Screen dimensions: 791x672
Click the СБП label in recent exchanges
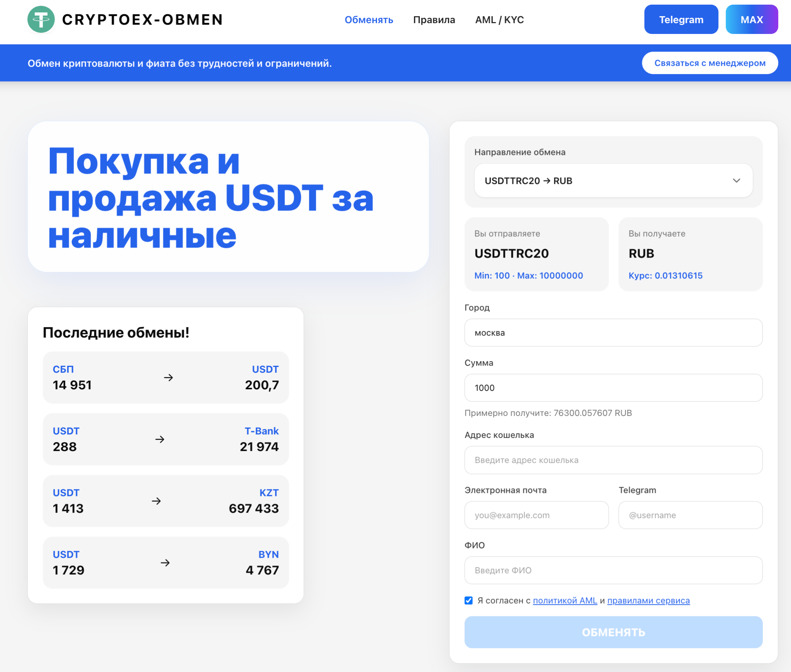[x=63, y=369]
